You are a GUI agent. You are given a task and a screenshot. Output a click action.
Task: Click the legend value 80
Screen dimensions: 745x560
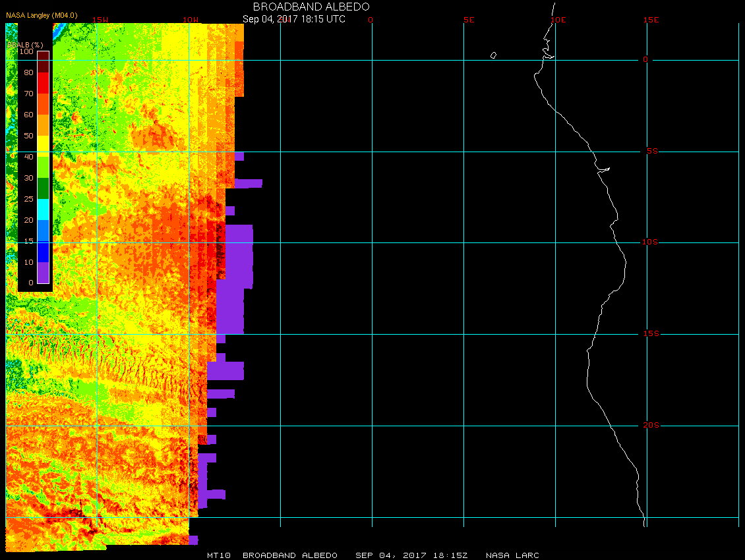28,72
